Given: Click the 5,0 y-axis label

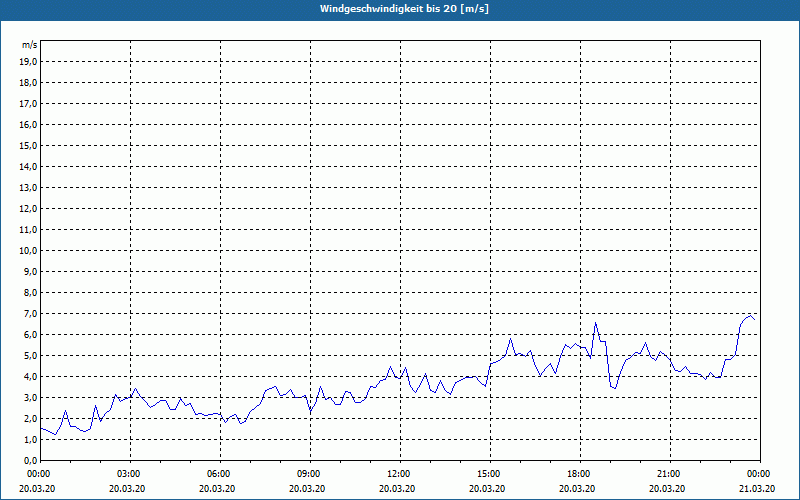Looking at the screenshot, I should [x=31, y=356].
